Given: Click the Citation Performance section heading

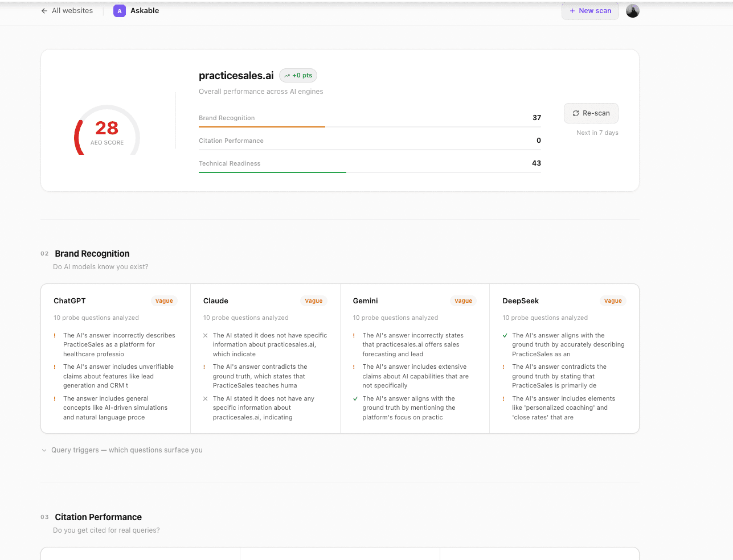Looking at the screenshot, I should [x=99, y=517].
